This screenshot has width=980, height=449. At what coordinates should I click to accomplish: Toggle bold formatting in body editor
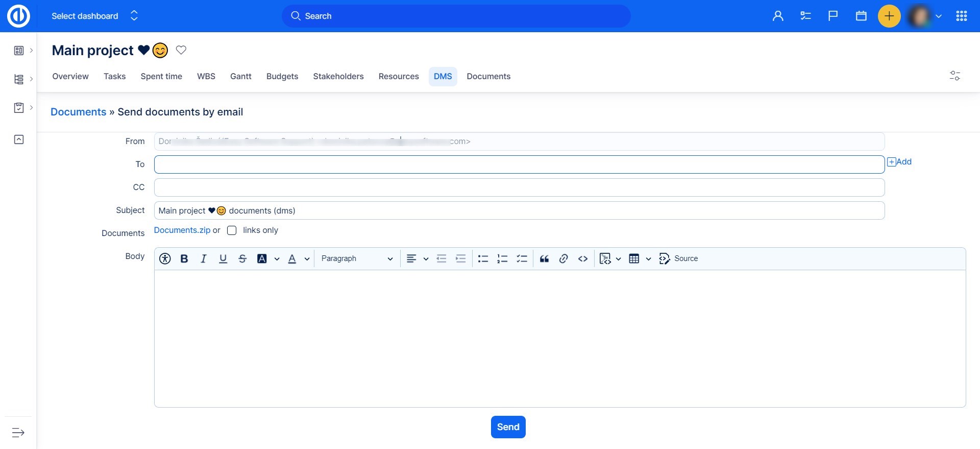click(184, 259)
